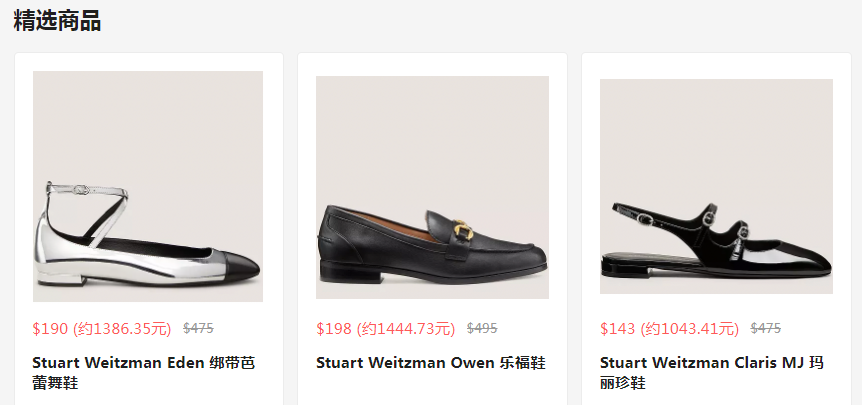Open the silver Eden ballet flat image

148,186
